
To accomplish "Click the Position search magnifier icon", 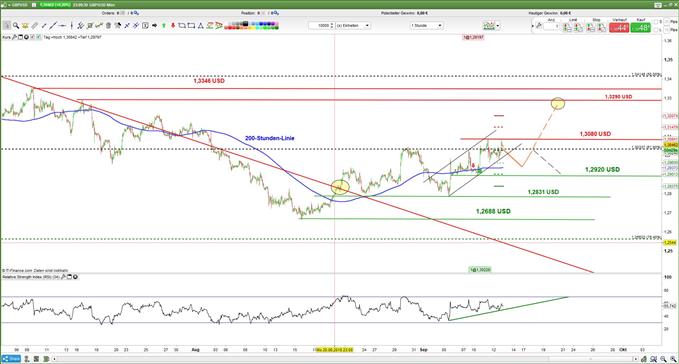I will [x=275, y=13].
